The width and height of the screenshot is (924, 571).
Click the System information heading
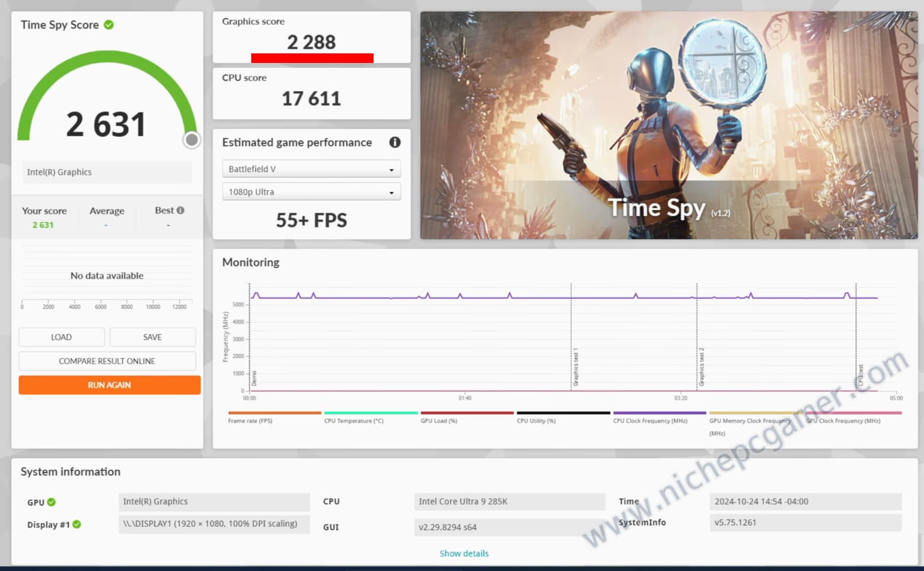(x=70, y=471)
